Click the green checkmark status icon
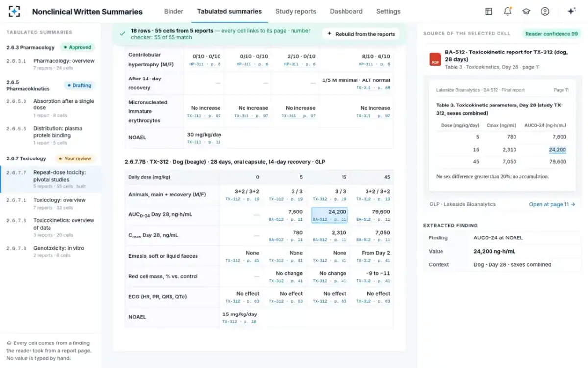Screen dimensions: 588x368 [x=122, y=34]
